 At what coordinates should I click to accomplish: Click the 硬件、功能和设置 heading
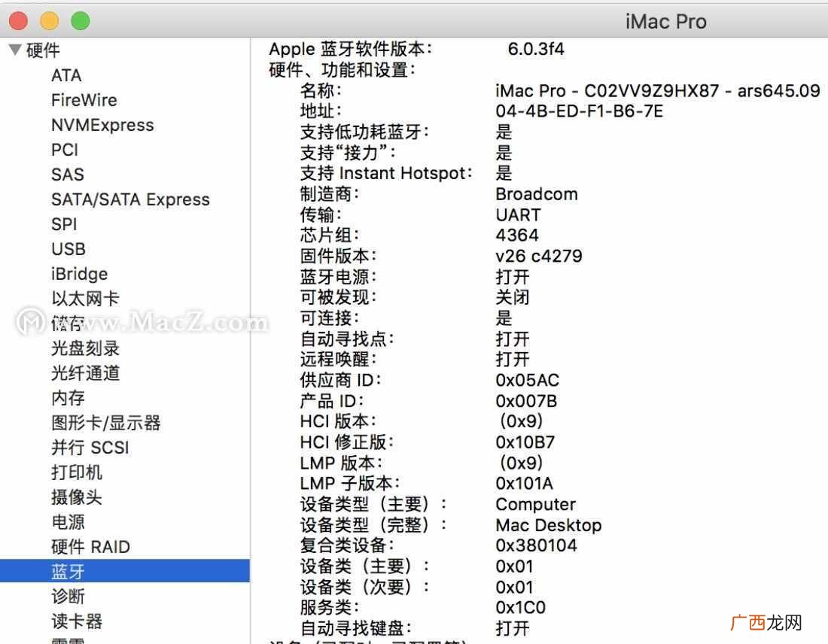pos(342,70)
